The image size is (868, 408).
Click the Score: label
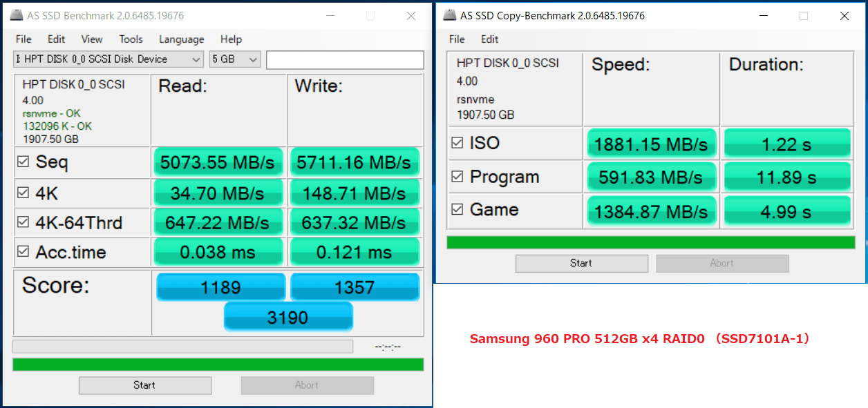[x=56, y=285]
